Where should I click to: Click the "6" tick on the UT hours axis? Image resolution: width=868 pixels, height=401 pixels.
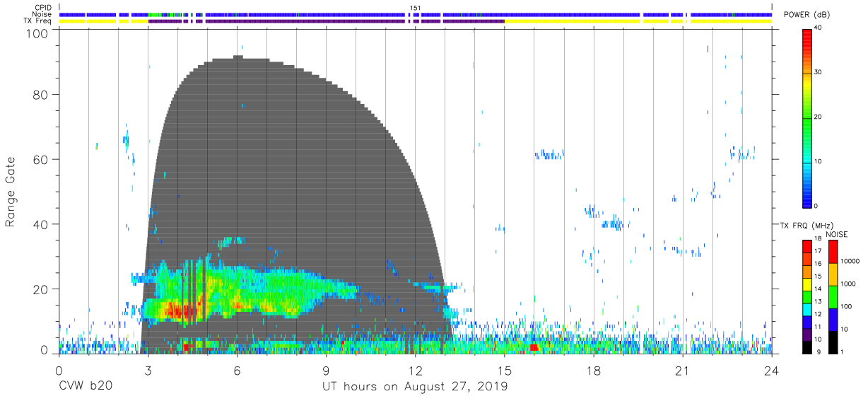(x=237, y=371)
